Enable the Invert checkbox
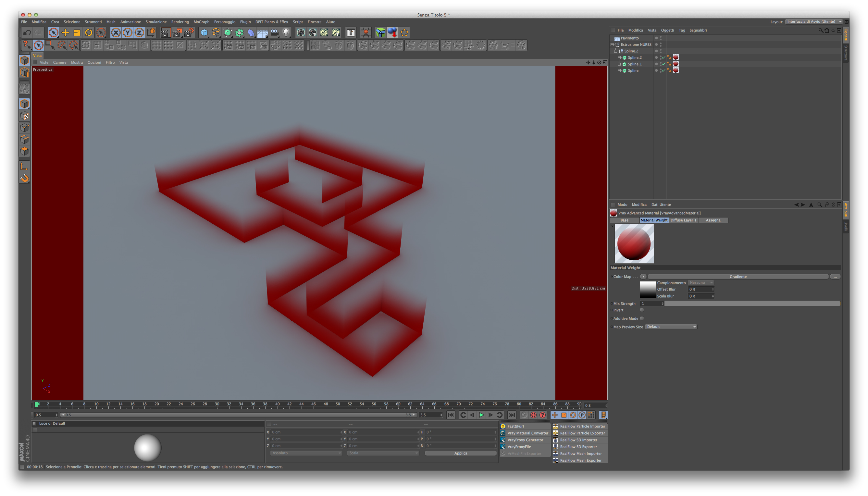This screenshot has height=496, width=868. pos(642,310)
